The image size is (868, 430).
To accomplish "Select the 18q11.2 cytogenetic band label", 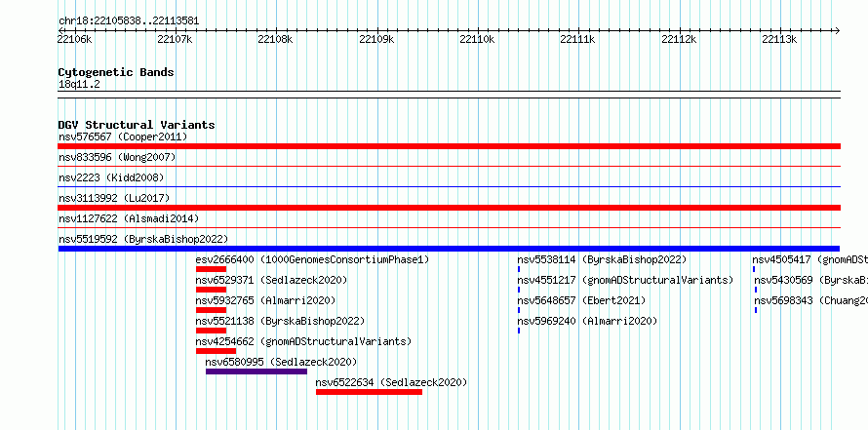I will (x=79, y=85).
